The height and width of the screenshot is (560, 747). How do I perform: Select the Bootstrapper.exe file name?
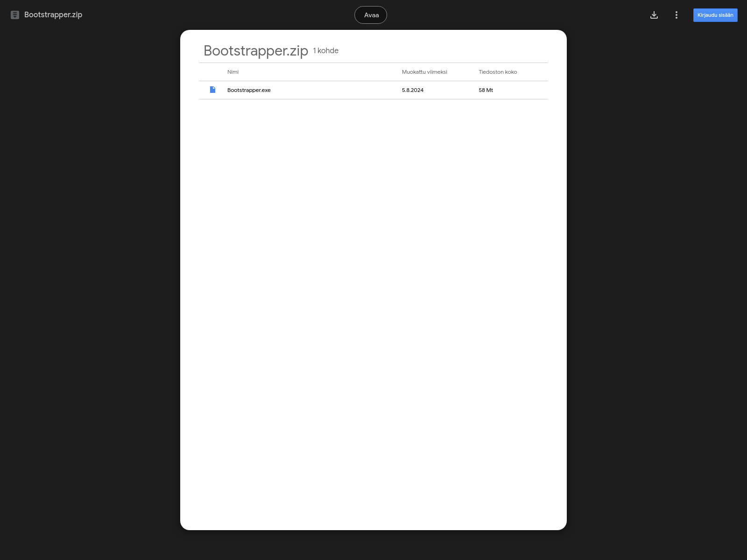point(249,90)
